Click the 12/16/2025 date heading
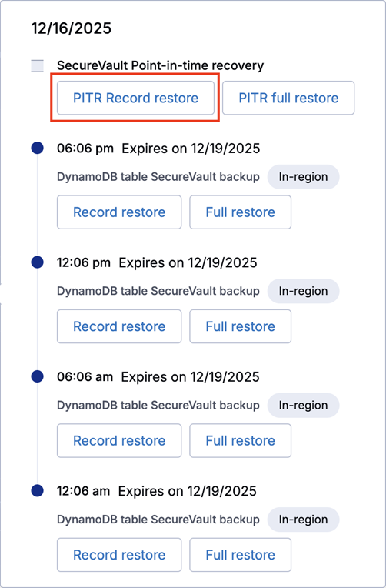This screenshot has height=588, width=386. tap(72, 28)
